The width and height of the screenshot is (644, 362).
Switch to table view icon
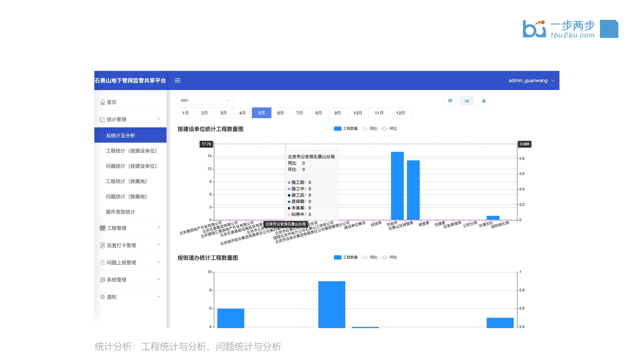coord(450,101)
